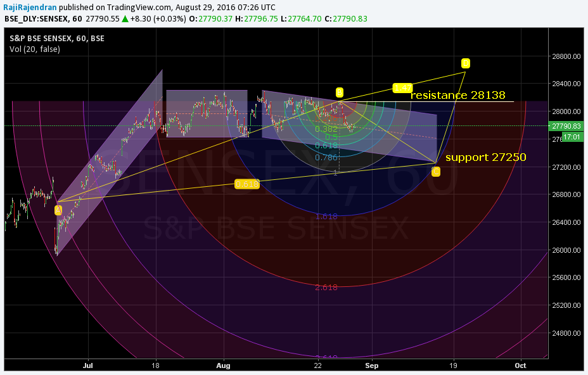
Task: Click the 28000.00 price axis label
Action: tap(566, 111)
